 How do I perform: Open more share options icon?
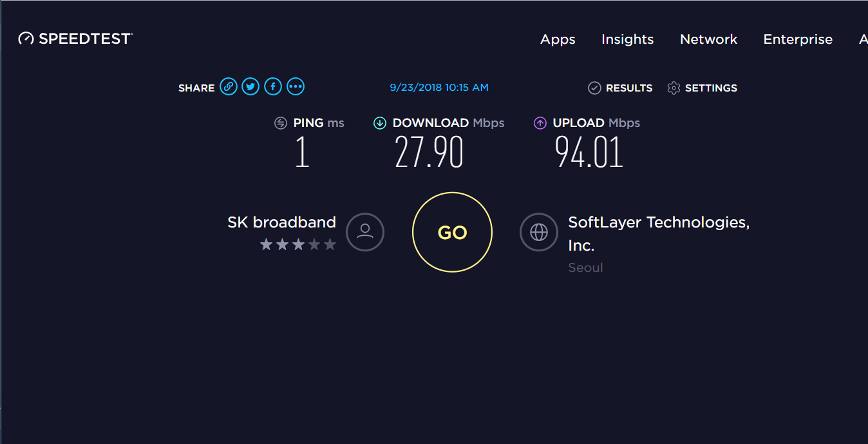coord(296,86)
